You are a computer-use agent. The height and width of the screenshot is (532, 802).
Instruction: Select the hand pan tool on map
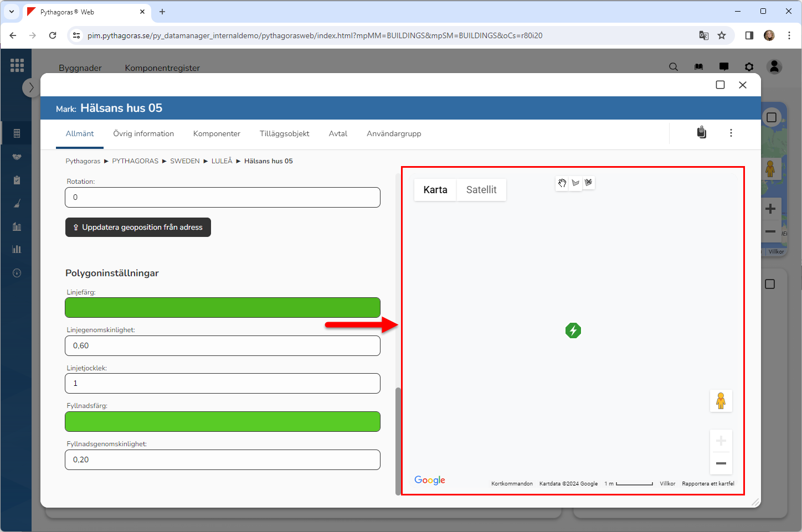pyautogui.click(x=562, y=183)
